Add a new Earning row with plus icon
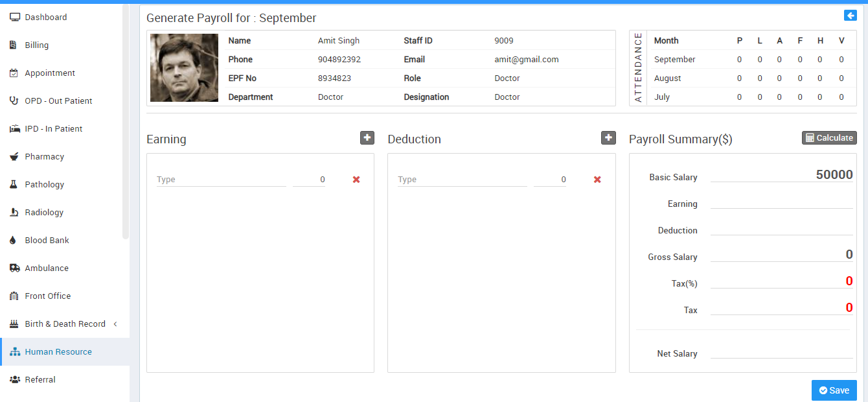The image size is (868, 402). (367, 137)
